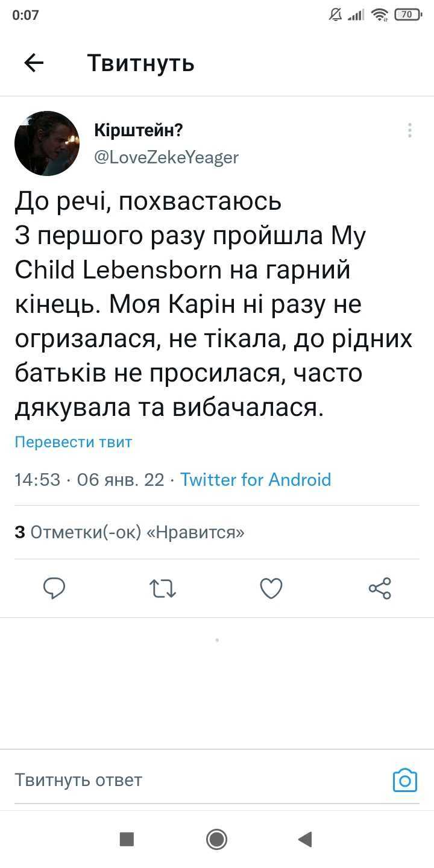Tap the Android recent apps square

pos(127,839)
